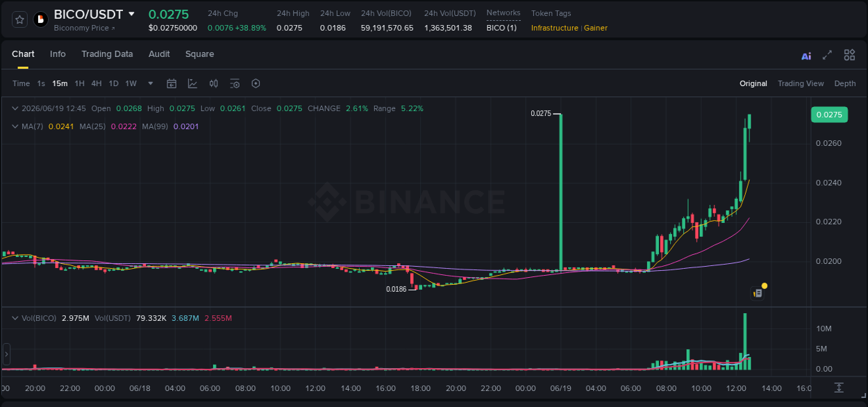Launch the AI analysis icon
This screenshot has width=868, height=407.
[x=806, y=56]
